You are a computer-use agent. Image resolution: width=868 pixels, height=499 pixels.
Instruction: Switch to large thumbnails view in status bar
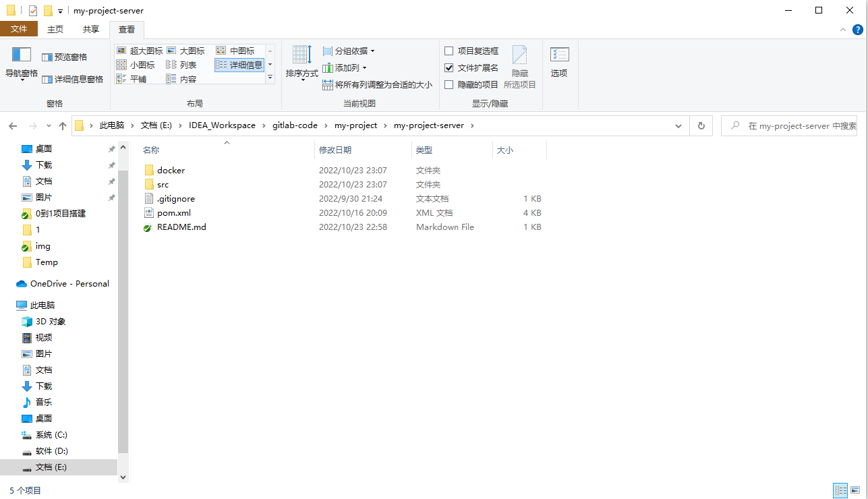tap(855, 490)
